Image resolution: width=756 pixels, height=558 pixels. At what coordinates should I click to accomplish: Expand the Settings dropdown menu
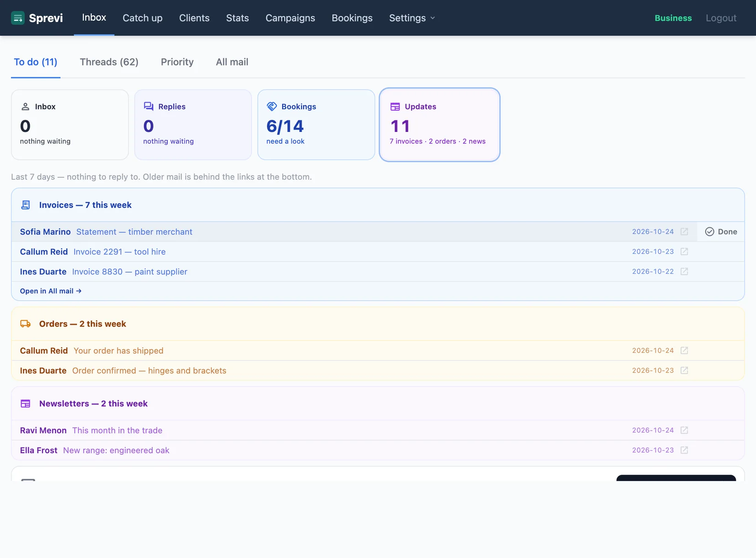pos(412,18)
